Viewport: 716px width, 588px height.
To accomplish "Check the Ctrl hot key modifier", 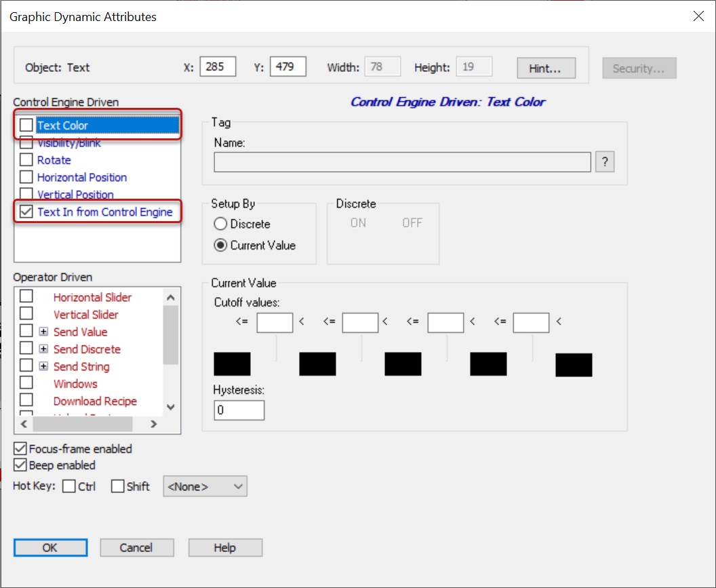I will (x=69, y=486).
